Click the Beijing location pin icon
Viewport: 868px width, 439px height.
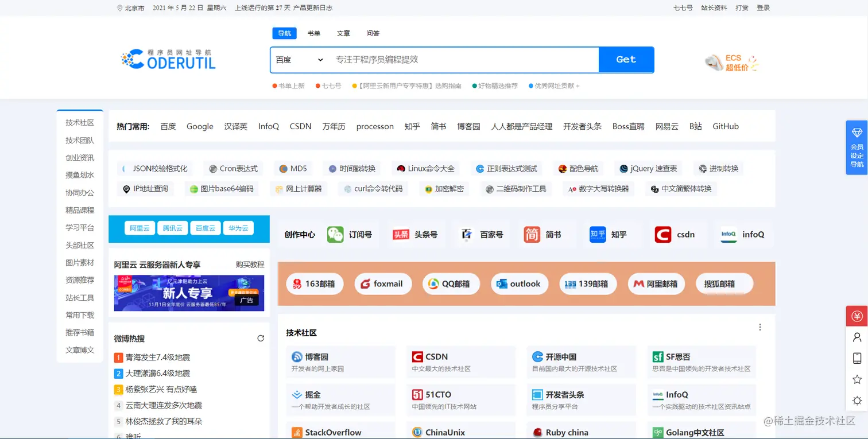click(x=119, y=8)
